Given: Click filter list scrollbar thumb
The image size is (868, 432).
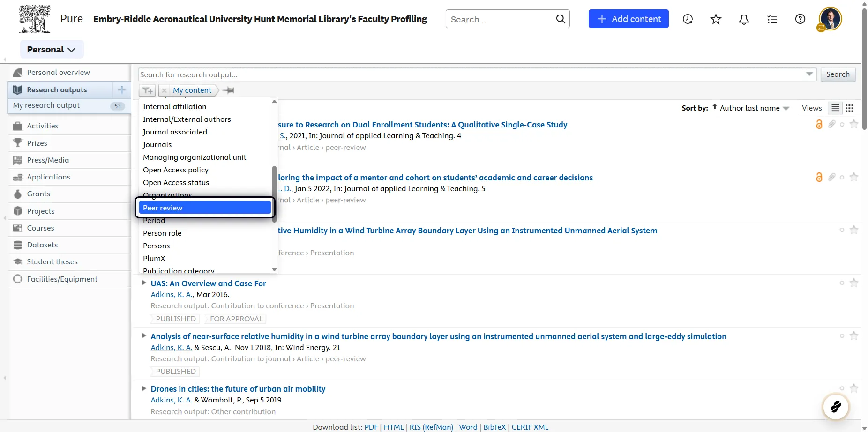Looking at the screenshot, I should tap(274, 194).
